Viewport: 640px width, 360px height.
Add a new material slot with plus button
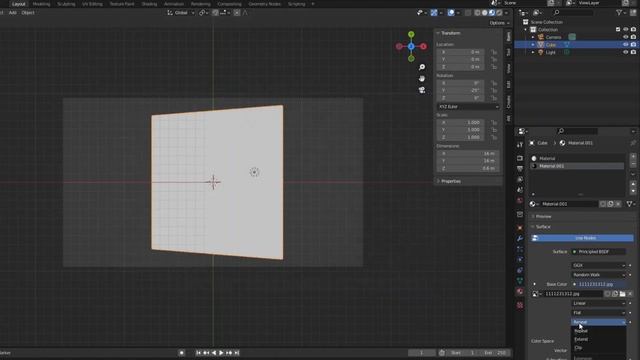point(633,156)
